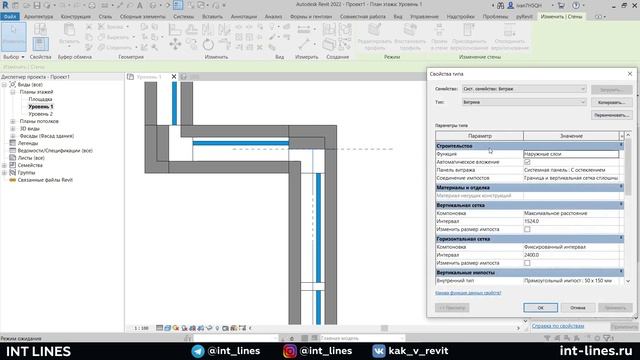
Task: Collapse the Планы этажей tree node
Action: pyautogui.click(x=13, y=92)
